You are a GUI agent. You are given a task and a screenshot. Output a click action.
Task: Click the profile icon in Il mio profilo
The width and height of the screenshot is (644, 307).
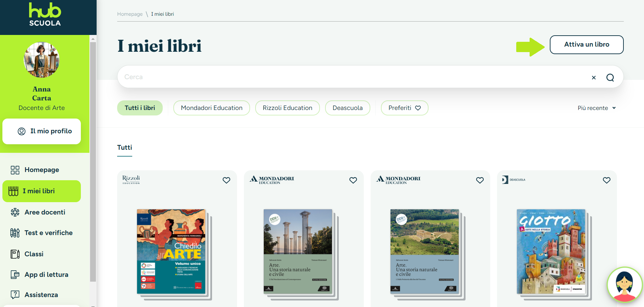click(22, 131)
